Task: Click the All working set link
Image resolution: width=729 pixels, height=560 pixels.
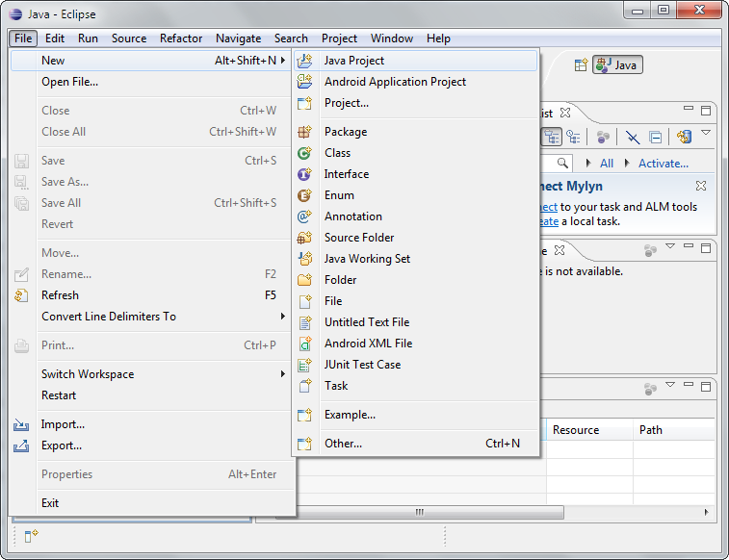Action: [x=607, y=164]
